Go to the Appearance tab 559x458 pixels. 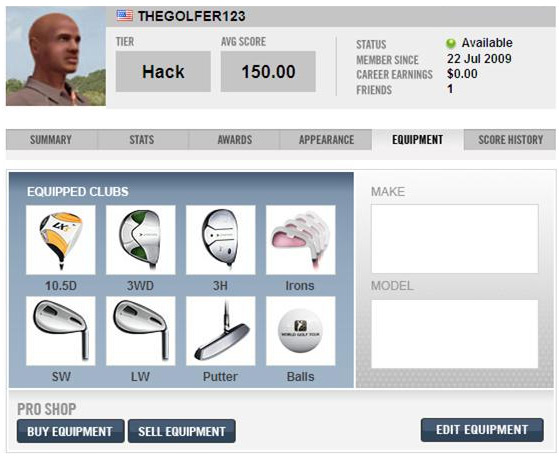(x=326, y=140)
